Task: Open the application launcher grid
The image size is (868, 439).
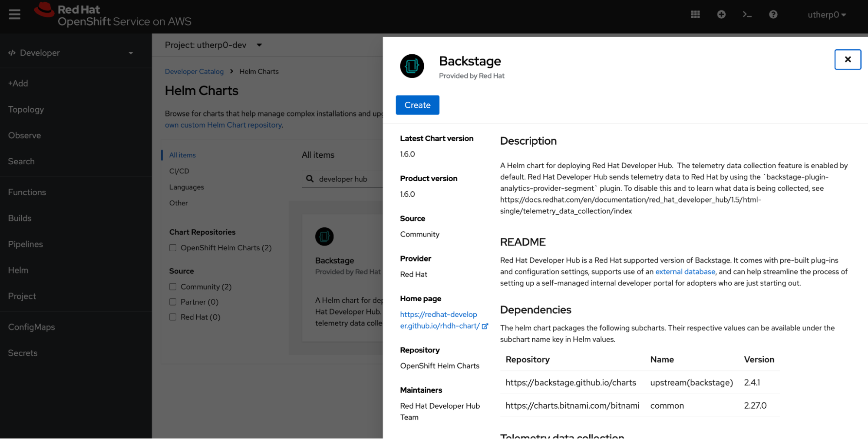Action: point(695,14)
